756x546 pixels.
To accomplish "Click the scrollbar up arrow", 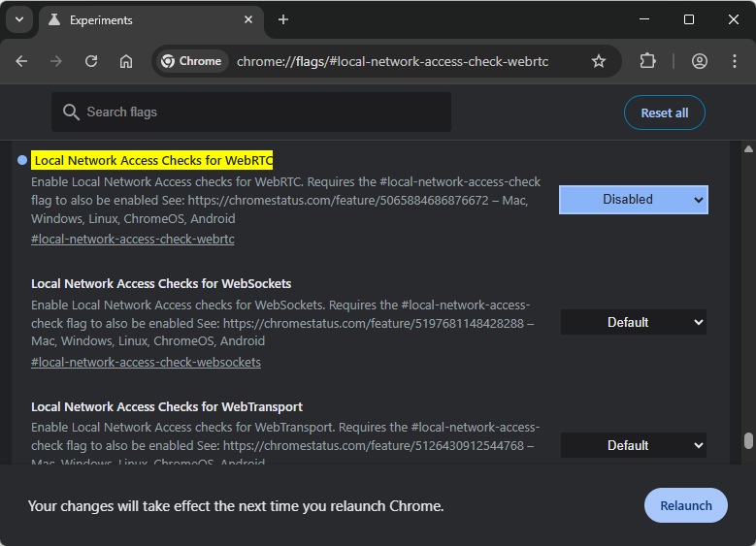I will click(x=748, y=149).
